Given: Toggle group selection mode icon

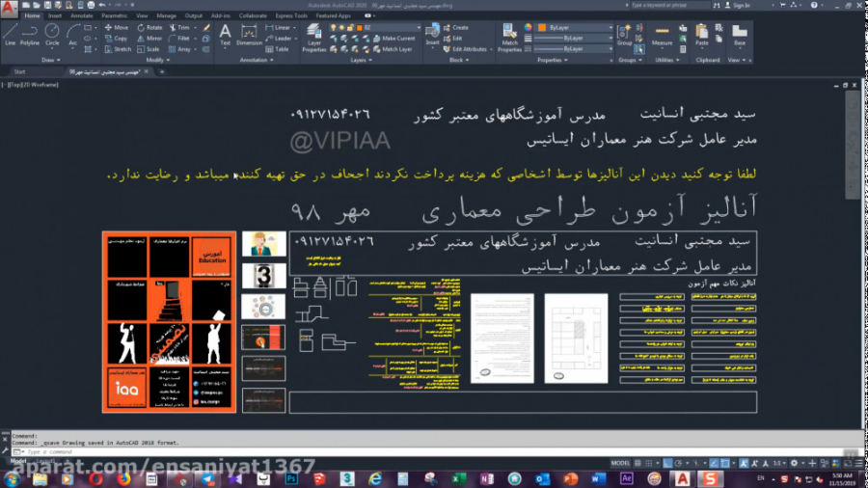Looking at the screenshot, I should point(639,49).
